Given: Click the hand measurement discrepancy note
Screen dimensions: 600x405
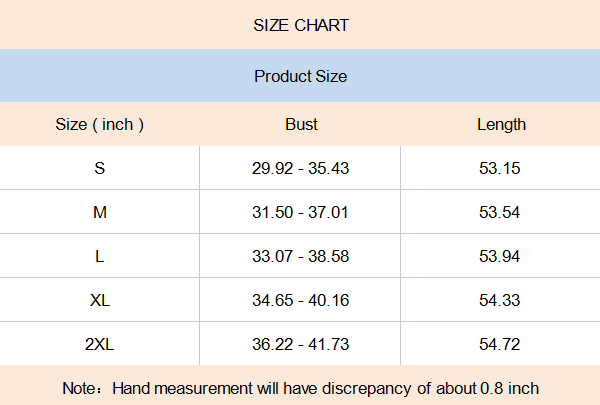Looking at the screenshot, I should click(x=301, y=387).
